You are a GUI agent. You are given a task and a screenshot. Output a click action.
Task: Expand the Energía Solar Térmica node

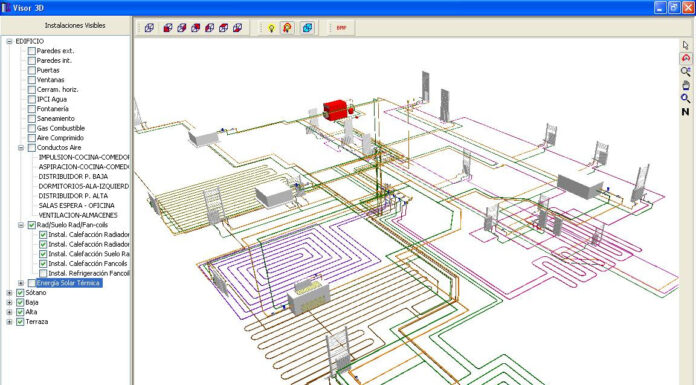(x=20, y=283)
